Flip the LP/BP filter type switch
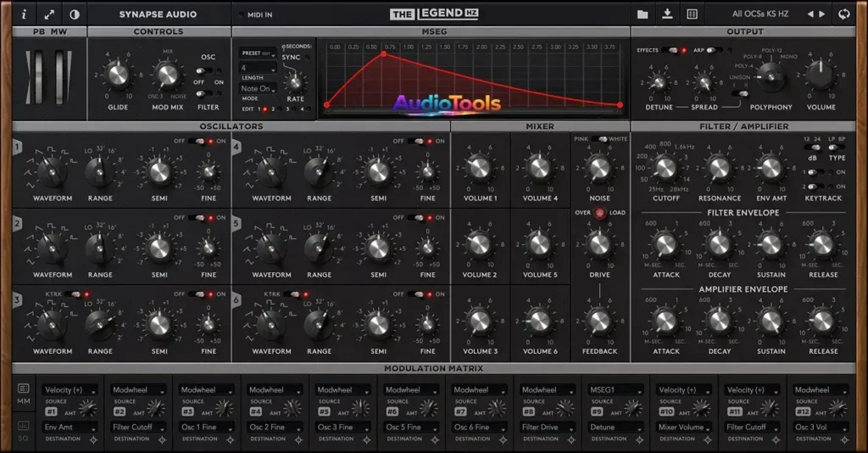Screen dimensions: 868x453 point(835,148)
